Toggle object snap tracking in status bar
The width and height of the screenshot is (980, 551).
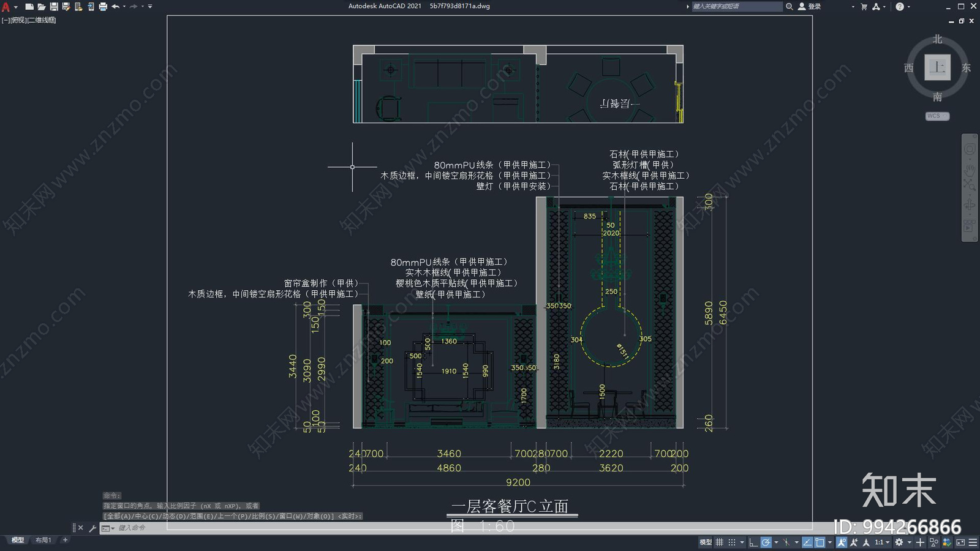[x=807, y=542]
